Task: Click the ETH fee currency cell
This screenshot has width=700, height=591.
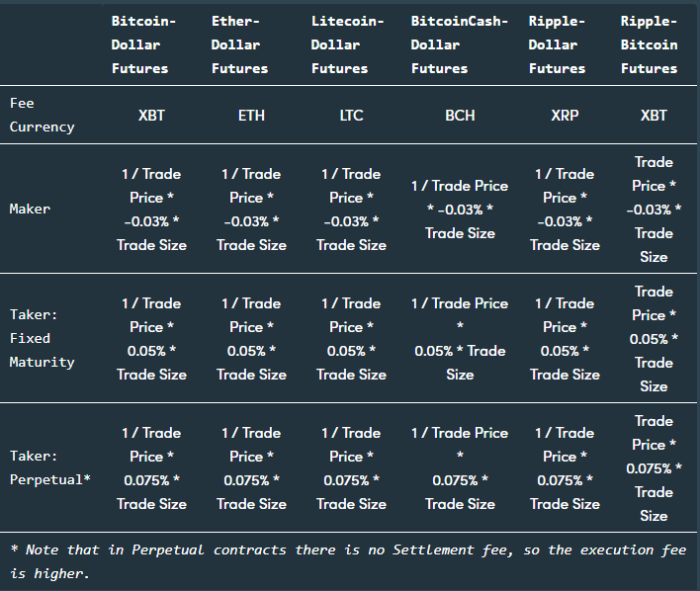Action: tap(251, 115)
